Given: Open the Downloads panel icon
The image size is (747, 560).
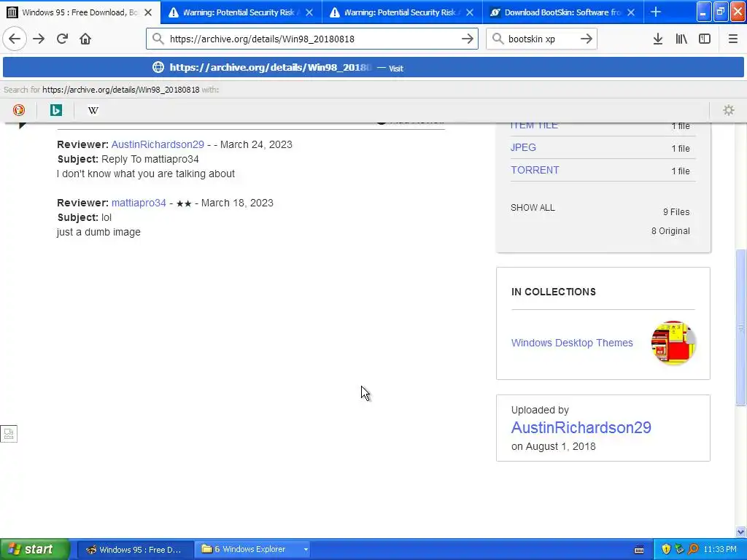Looking at the screenshot, I should click(658, 39).
